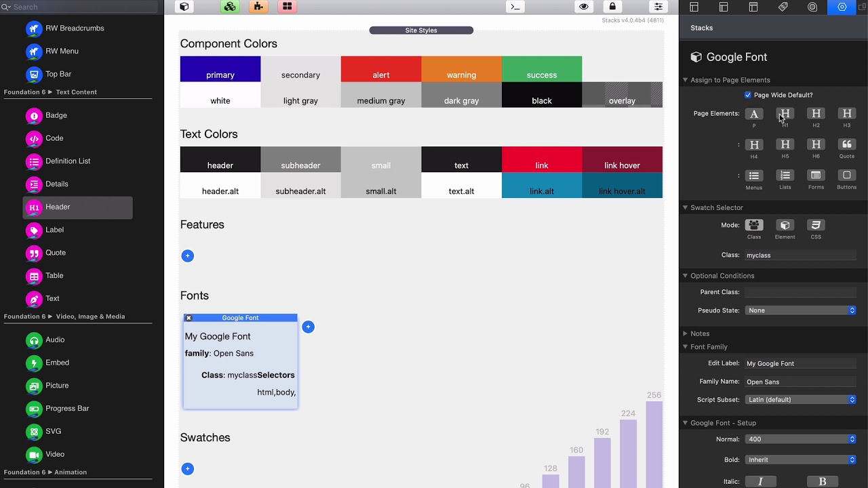Collapse the Optional Conditions section

pyautogui.click(x=685, y=276)
